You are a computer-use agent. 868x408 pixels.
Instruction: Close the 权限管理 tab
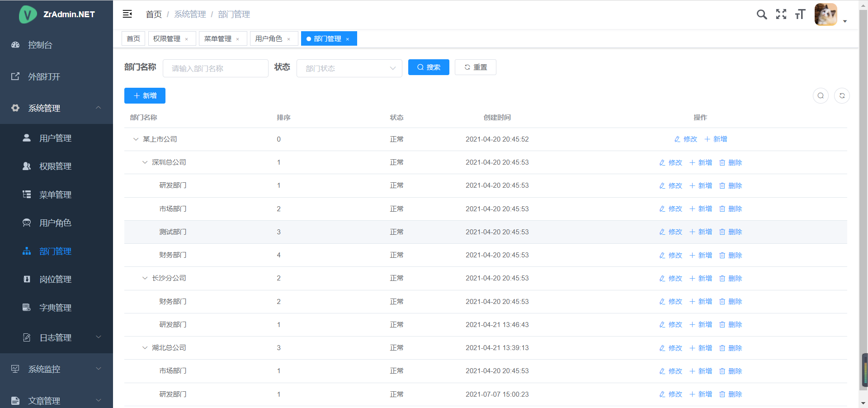[187, 39]
